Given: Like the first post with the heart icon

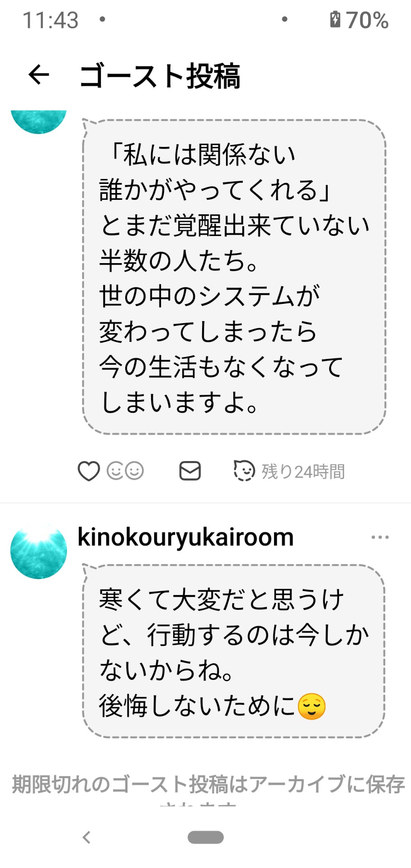Looking at the screenshot, I should [x=89, y=471].
